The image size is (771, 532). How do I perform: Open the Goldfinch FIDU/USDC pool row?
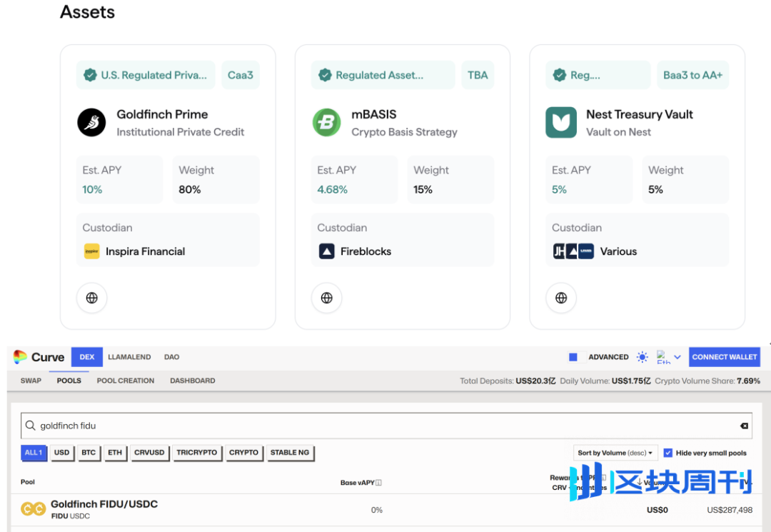(386, 510)
